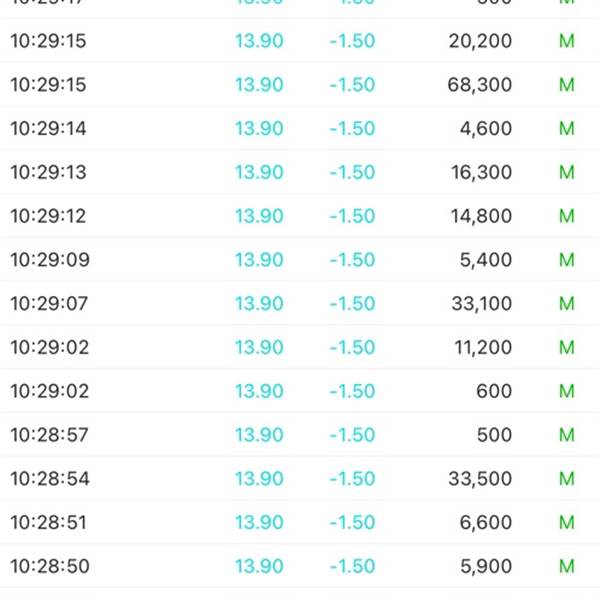Image resolution: width=600 pixels, height=600 pixels.
Task: Click the 600 volume entry
Action: point(494,391)
